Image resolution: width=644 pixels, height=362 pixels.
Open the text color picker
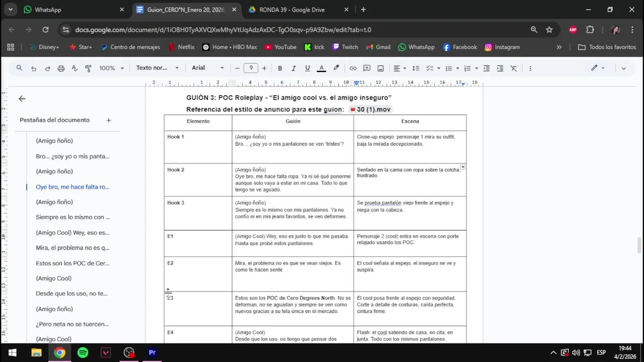[321, 68]
